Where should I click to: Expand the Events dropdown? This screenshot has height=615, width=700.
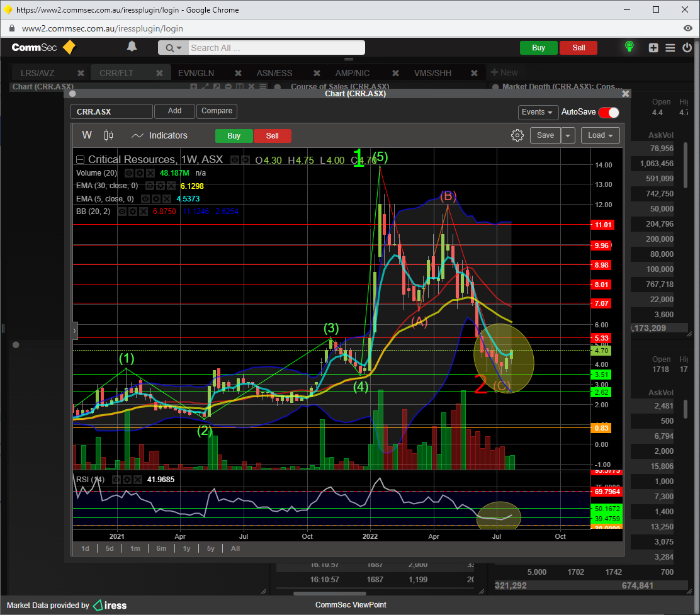tap(538, 112)
